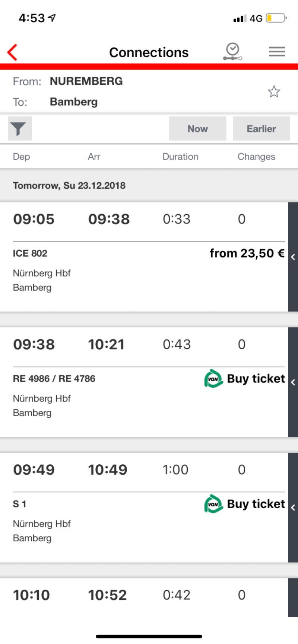This screenshot has height=644, width=298.
Task: Select the from 23,50 € fare
Action: point(247,253)
